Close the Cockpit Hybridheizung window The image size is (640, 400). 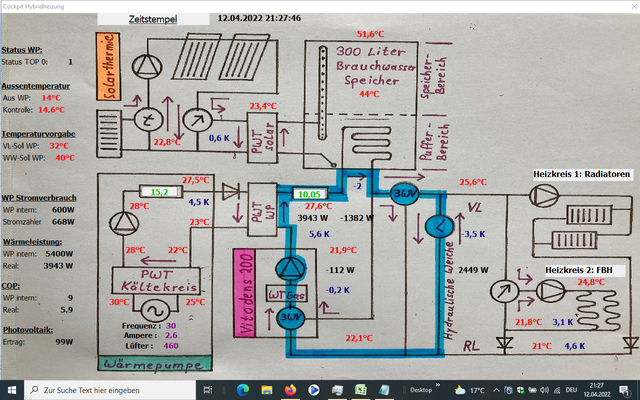coord(633,7)
